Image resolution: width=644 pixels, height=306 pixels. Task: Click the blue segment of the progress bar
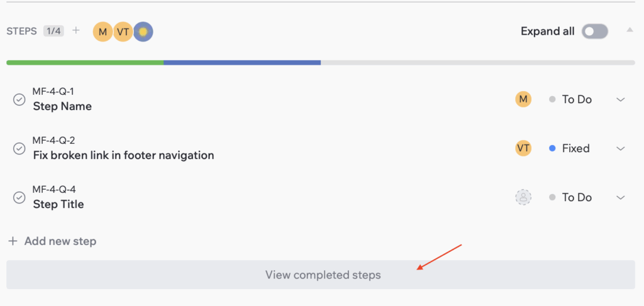pyautogui.click(x=242, y=63)
